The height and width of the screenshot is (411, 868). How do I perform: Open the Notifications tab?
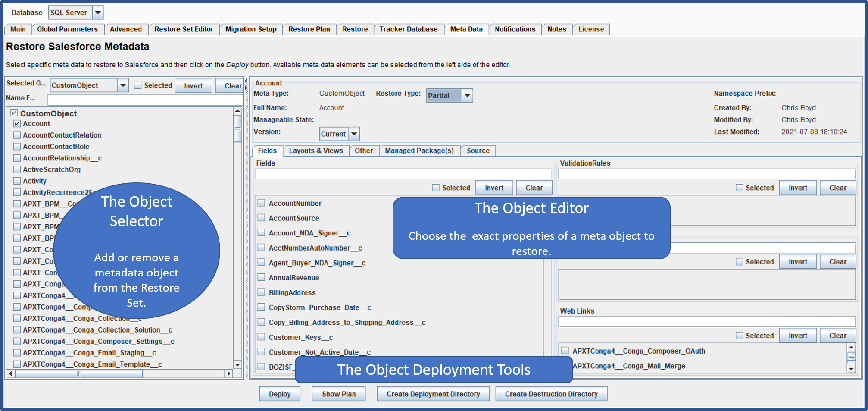515,29
